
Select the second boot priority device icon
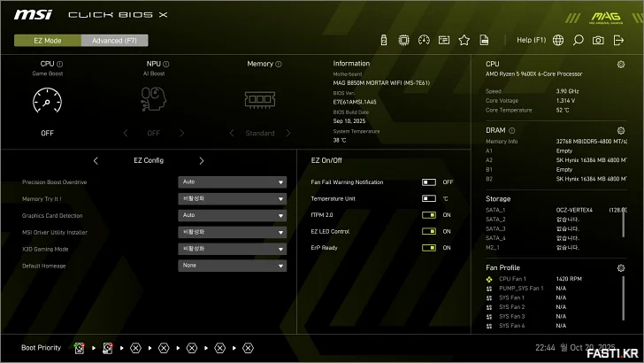tap(108, 348)
